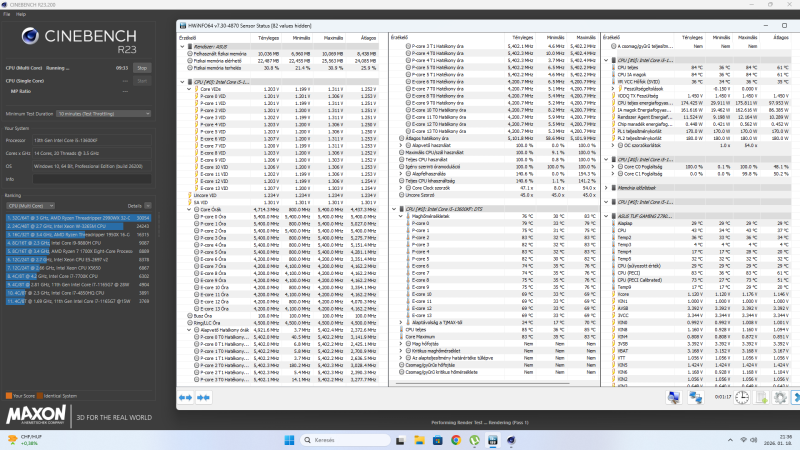Start logging with the document-plus icon

click(x=761, y=397)
